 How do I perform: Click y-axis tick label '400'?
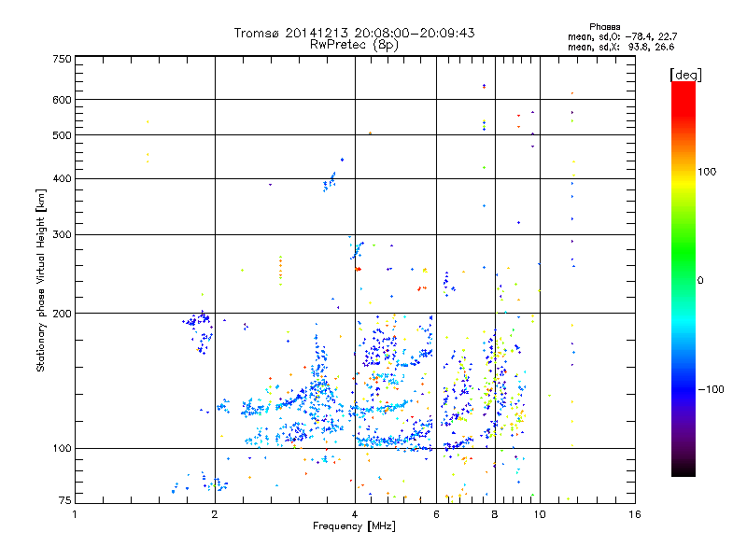tap(62, 179)
